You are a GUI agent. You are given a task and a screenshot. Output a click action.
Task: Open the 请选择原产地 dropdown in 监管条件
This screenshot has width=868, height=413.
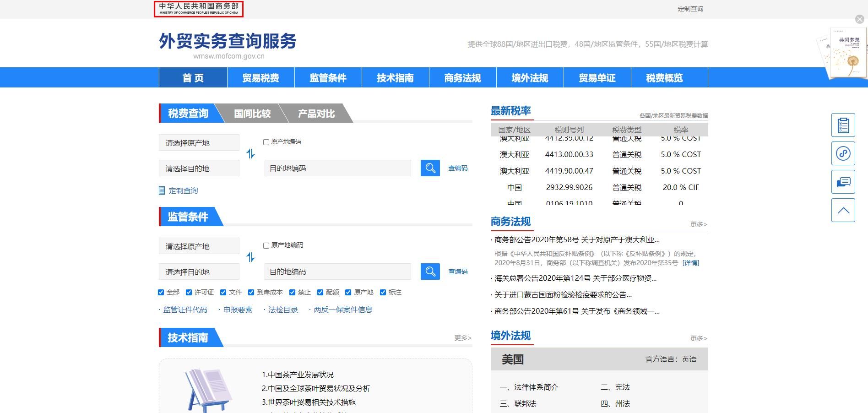[199, 246]
